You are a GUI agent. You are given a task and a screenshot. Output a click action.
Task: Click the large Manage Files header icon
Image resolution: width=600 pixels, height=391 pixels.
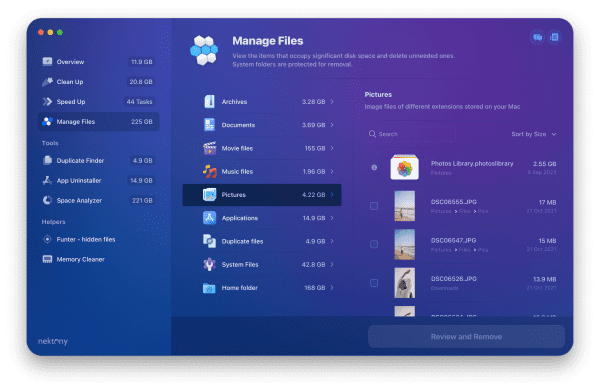point(204,51)
